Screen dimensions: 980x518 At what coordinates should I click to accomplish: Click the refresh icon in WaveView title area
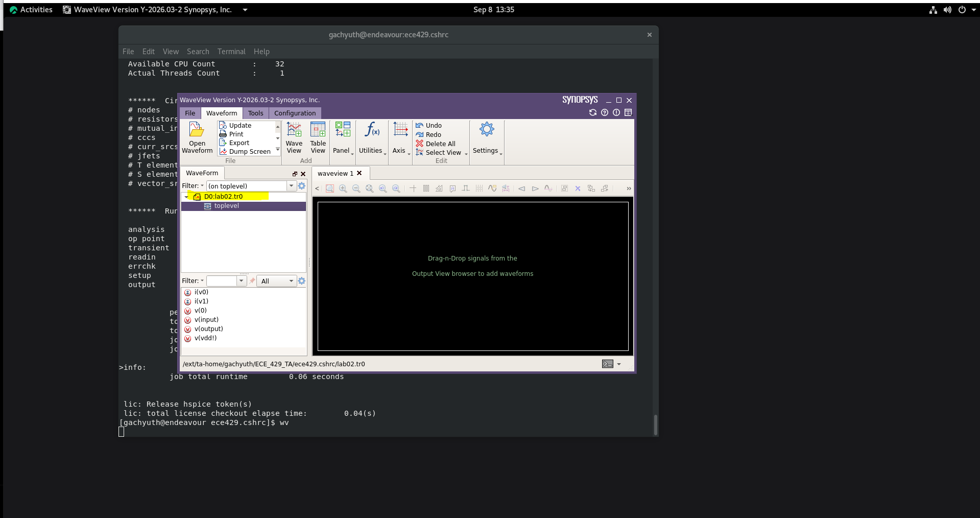pos(593,112)
